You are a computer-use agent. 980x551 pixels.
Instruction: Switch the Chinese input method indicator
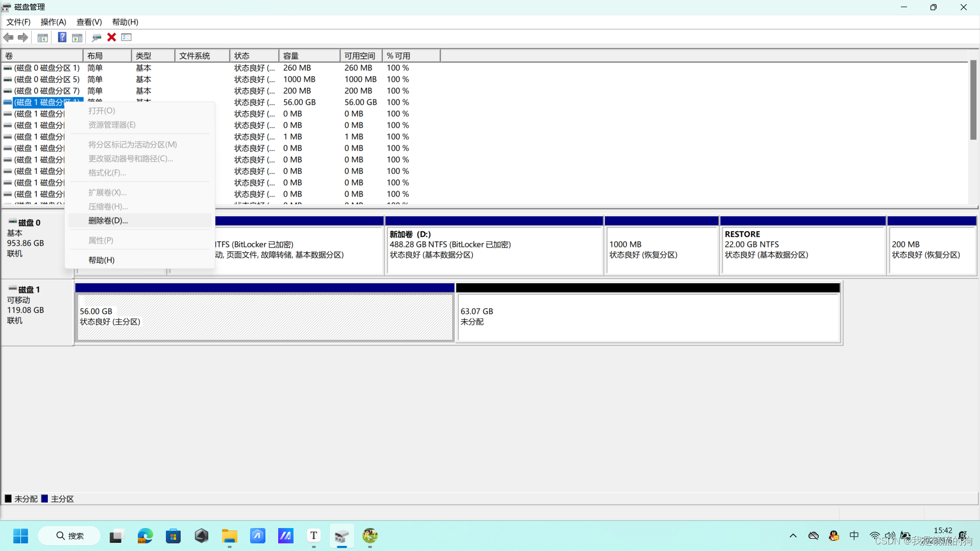tap(854, 536)
